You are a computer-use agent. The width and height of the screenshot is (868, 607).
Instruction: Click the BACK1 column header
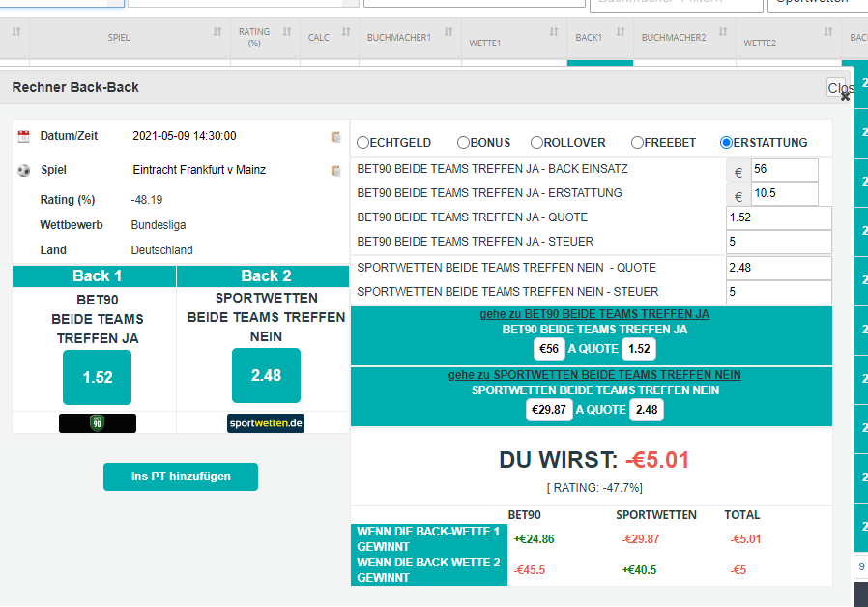pos(589,38)
